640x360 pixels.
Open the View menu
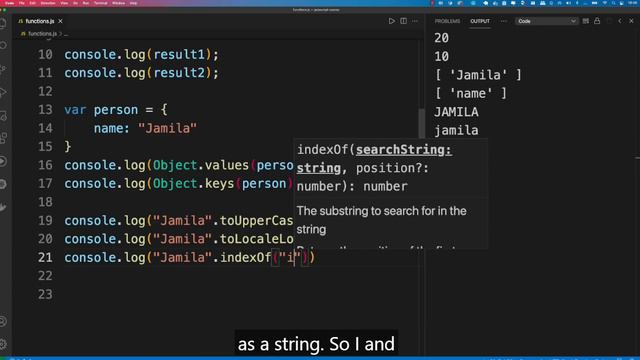coord(64,3)
